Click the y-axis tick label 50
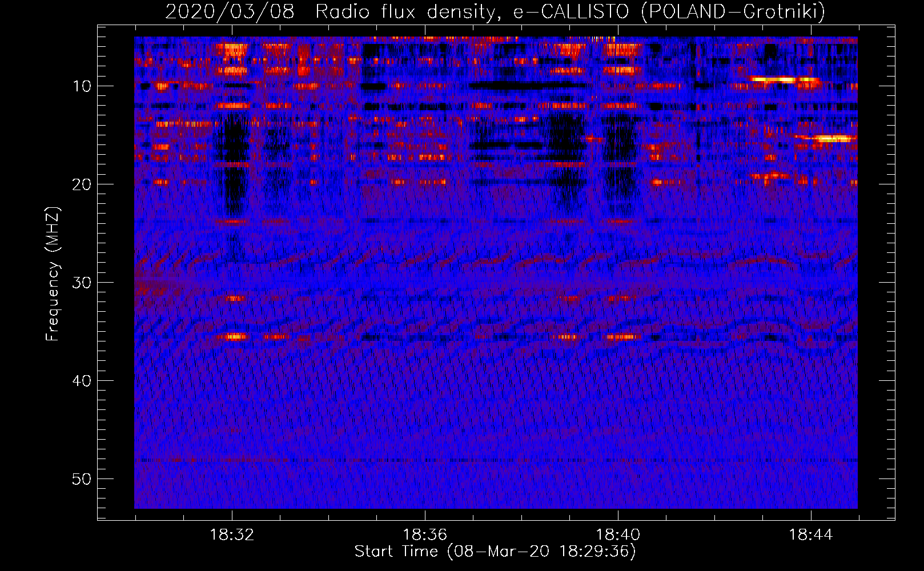The height and width of the screenshot is (571, 924). click(x=82, y=479)
